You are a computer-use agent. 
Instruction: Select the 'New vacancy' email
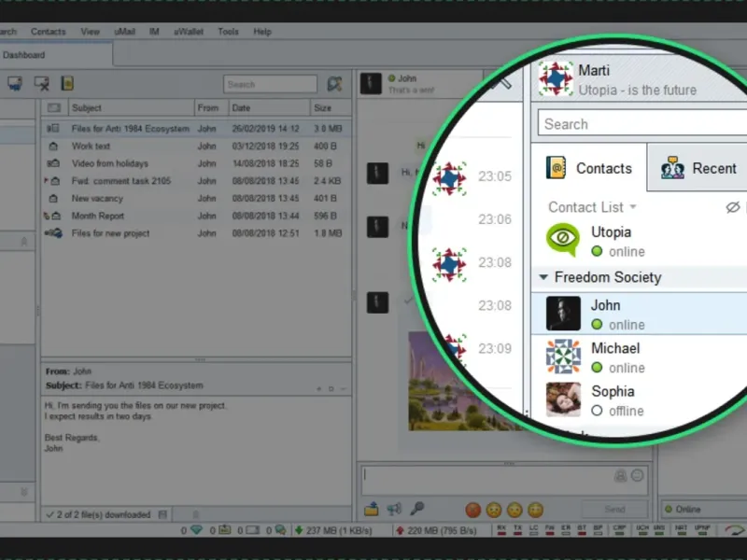point(196,198)
